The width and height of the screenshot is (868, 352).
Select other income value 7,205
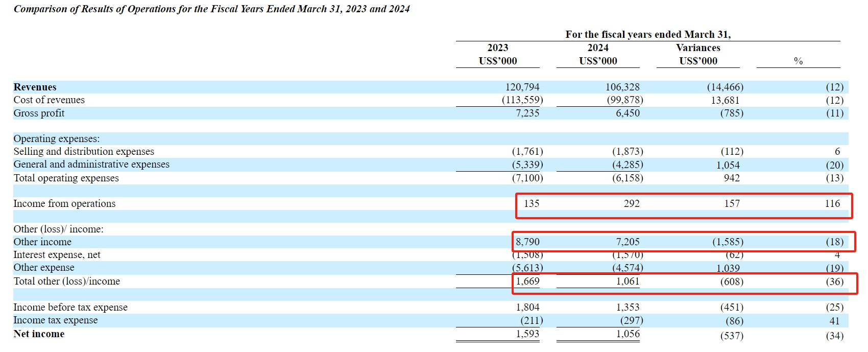[628, 242]
